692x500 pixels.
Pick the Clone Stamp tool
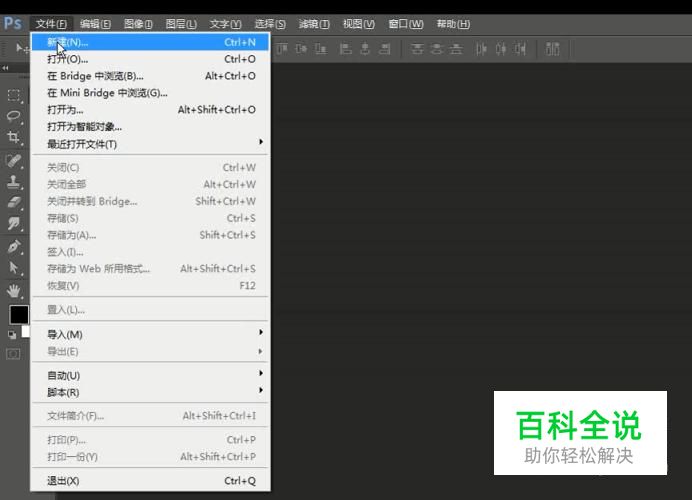tap(14, 182)
